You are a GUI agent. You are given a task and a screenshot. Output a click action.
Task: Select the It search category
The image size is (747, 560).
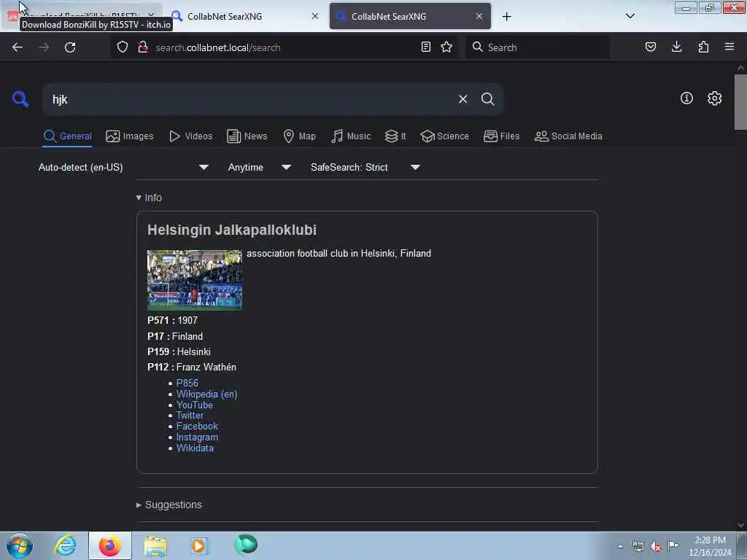[x=395, y=136]
